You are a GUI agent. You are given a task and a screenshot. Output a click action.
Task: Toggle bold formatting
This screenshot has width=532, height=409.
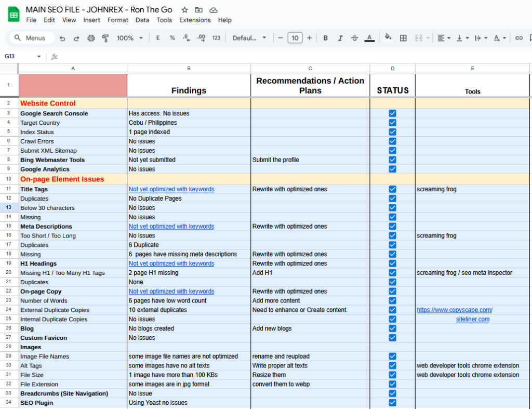pyautogui.click(x=325, y=38)
